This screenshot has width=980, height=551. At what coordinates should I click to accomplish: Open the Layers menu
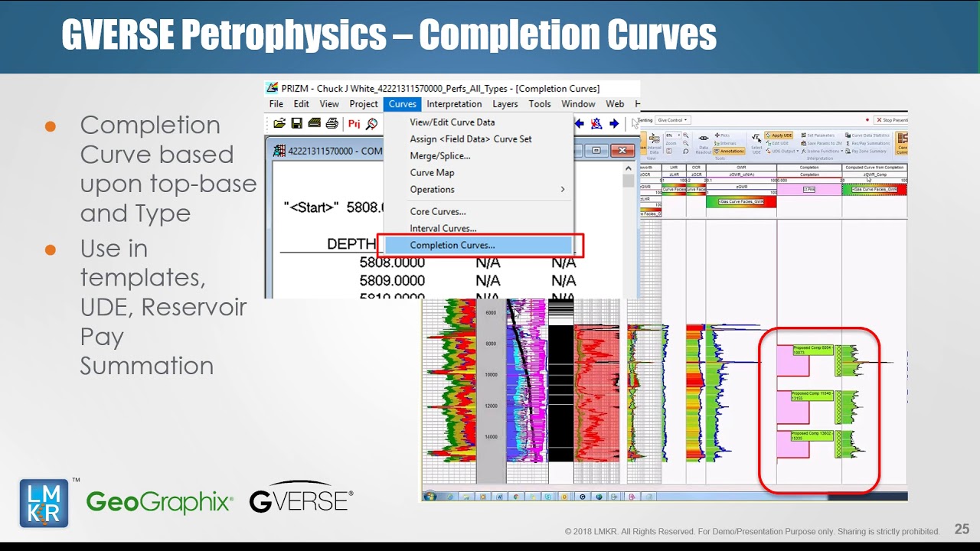(x=505, y=104)
